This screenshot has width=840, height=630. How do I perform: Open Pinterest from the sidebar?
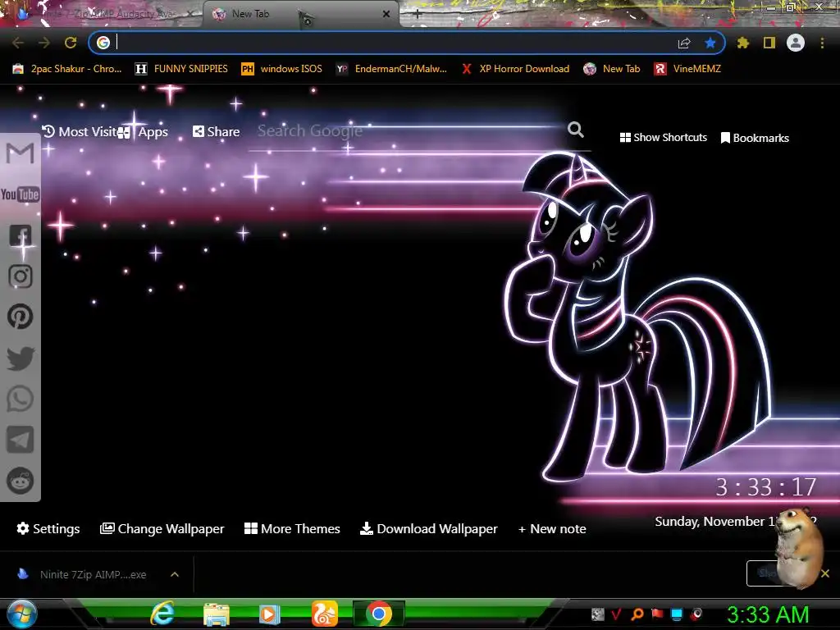(21, 317)
